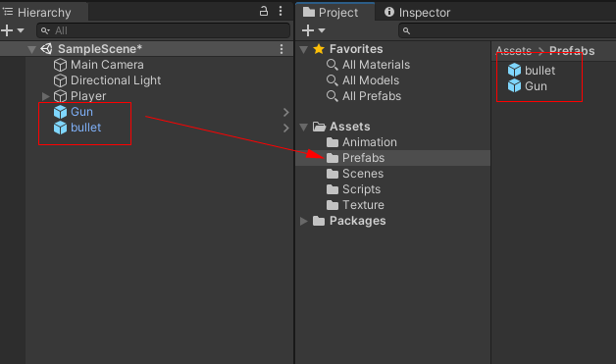Select All Materials saved search
This screenshot has height=364, width=616.
click(376, 65)
